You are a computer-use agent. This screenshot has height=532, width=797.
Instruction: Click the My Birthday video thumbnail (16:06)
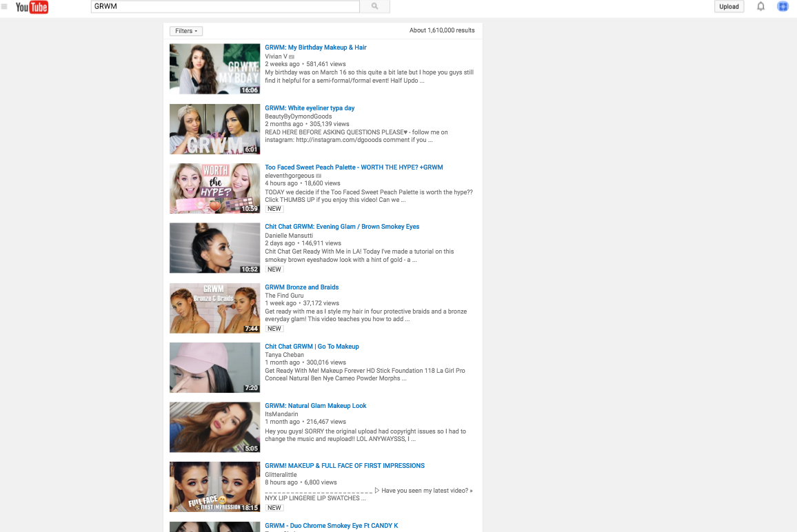(214, 69)
